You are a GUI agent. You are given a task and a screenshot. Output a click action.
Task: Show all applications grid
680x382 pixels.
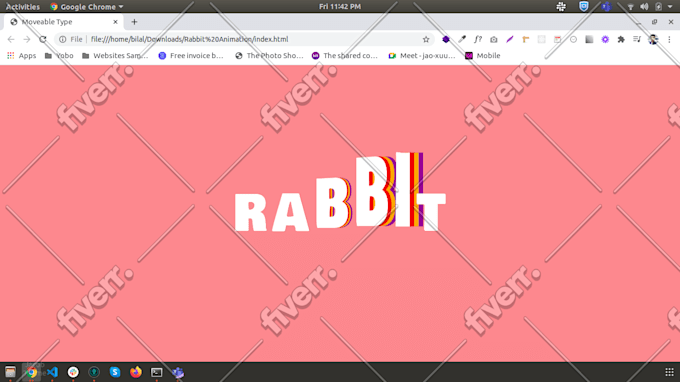(x=669, y=372)
